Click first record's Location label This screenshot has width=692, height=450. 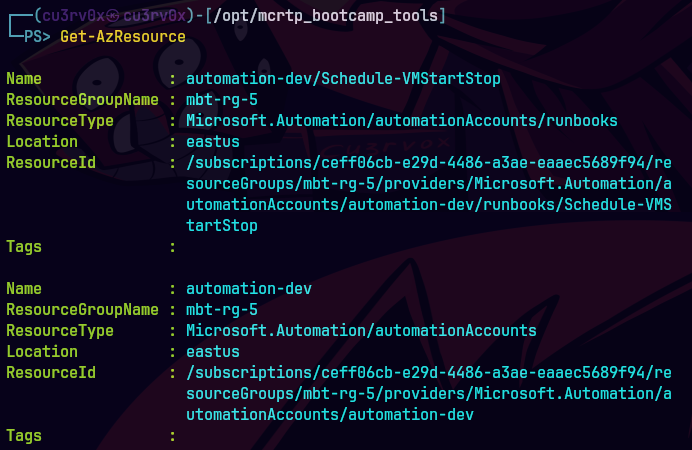pyautogui.click(x=42, y=142)
